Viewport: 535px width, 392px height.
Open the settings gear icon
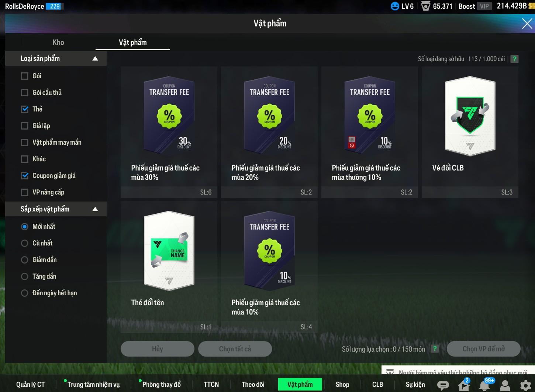pyautogui.click(x=525, y=385)
